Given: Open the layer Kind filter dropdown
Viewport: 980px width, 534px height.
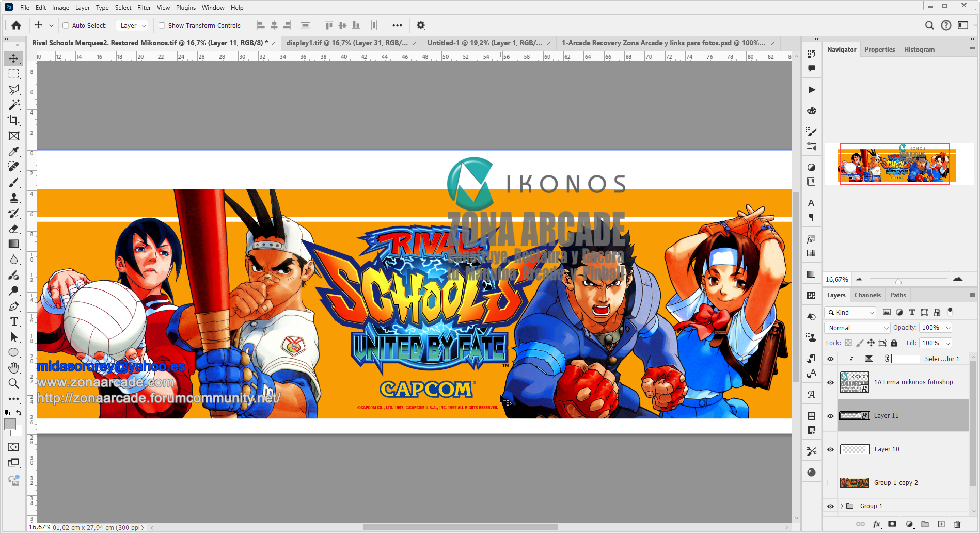Looking at the screenshot, I should tap(850, 312).
